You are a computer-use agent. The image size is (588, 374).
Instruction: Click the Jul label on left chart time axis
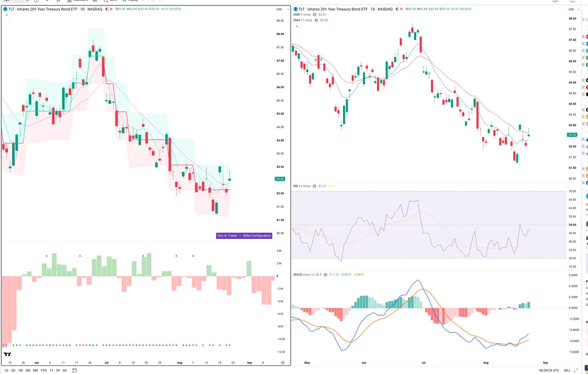click(106, 363)
